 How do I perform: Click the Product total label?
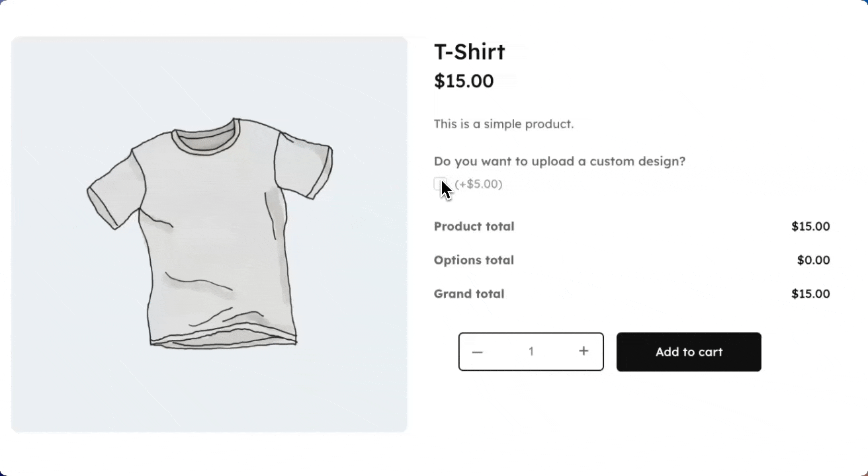(x=474, y=226)
